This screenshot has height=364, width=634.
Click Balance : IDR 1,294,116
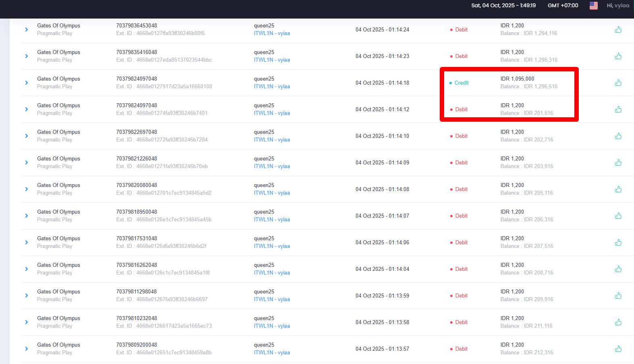pyautogui.click(x=529, y=33)
